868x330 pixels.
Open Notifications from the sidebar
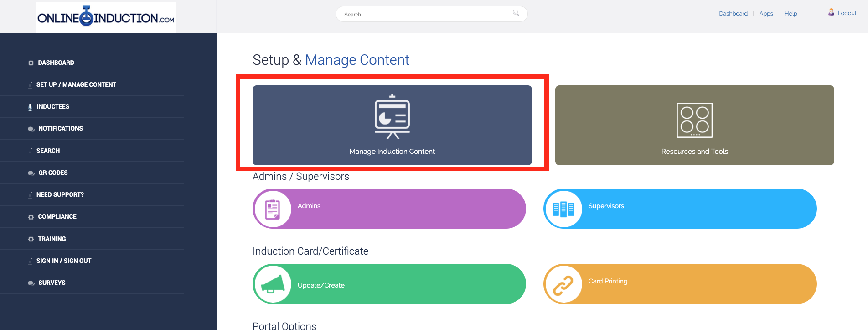click(60, 128)
